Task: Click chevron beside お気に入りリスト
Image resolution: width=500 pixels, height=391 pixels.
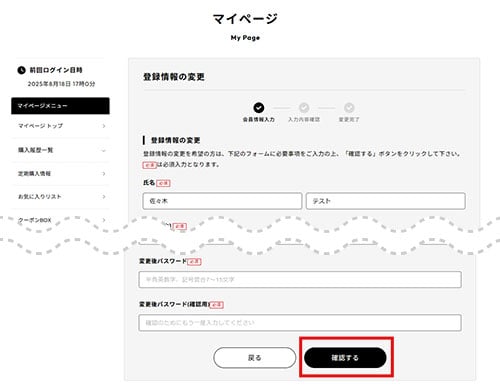Action: click(104, 197)
